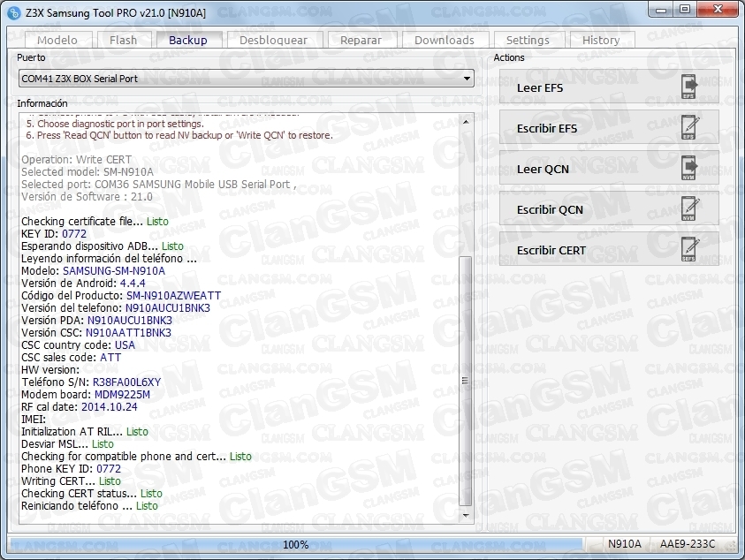Click the Escribir EFS button label
Screen dimensions: 745x560
coord(547,128)
